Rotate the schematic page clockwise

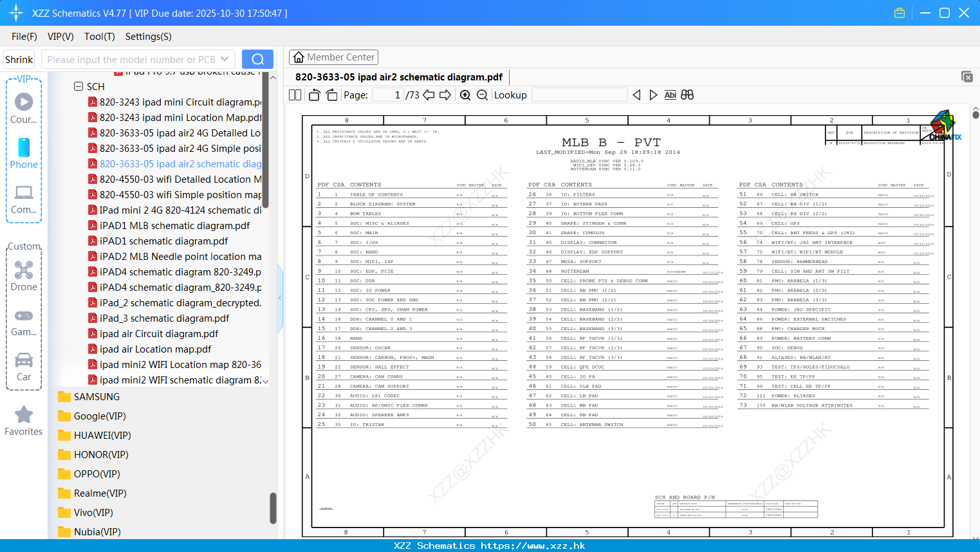point(332,95)
